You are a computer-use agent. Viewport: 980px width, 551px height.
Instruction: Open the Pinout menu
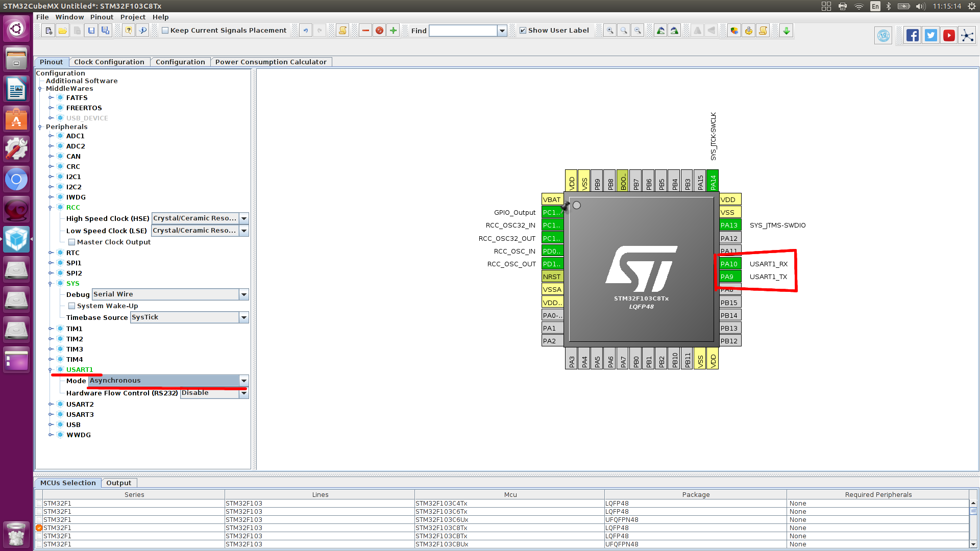[102, 17]
